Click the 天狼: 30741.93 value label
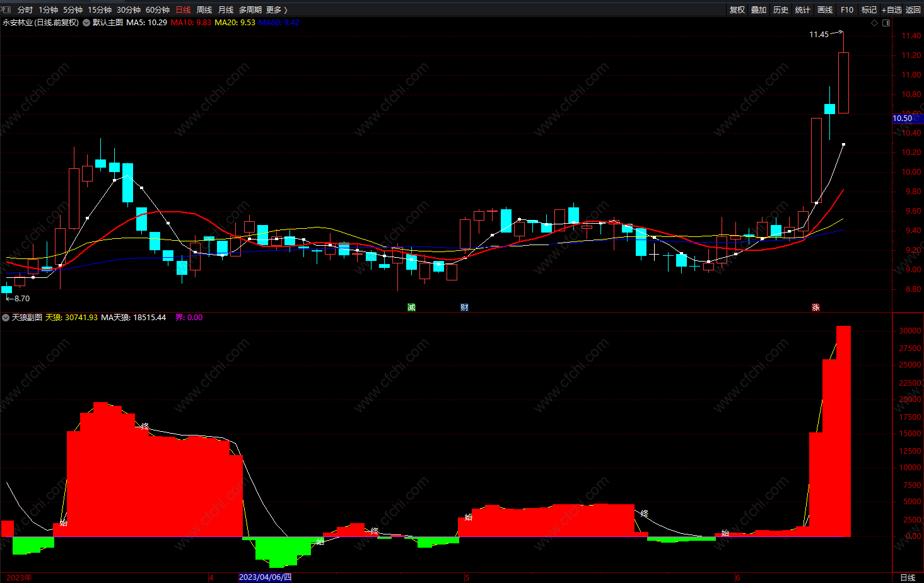This screenshot has width=924, height=583. pos(71,318)
